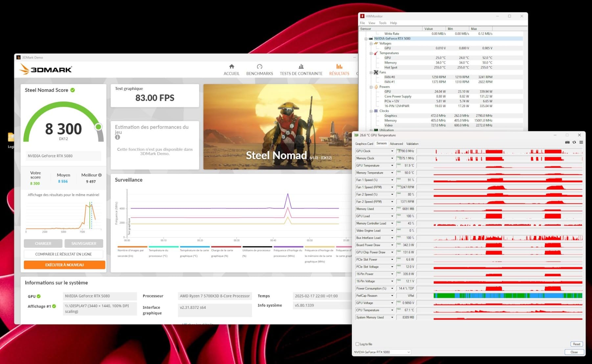
Task: Enable the Log to file checkbox
Action: tap(357, 344)
